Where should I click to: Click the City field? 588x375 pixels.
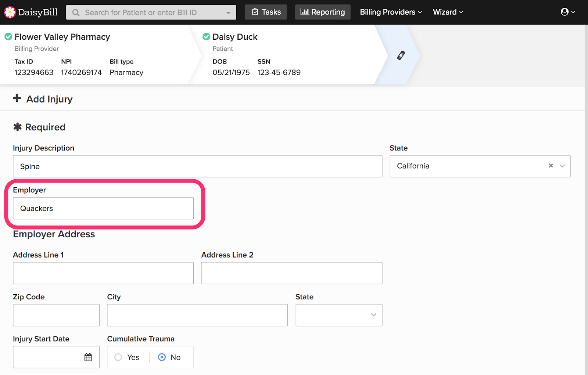click(197, 315)
